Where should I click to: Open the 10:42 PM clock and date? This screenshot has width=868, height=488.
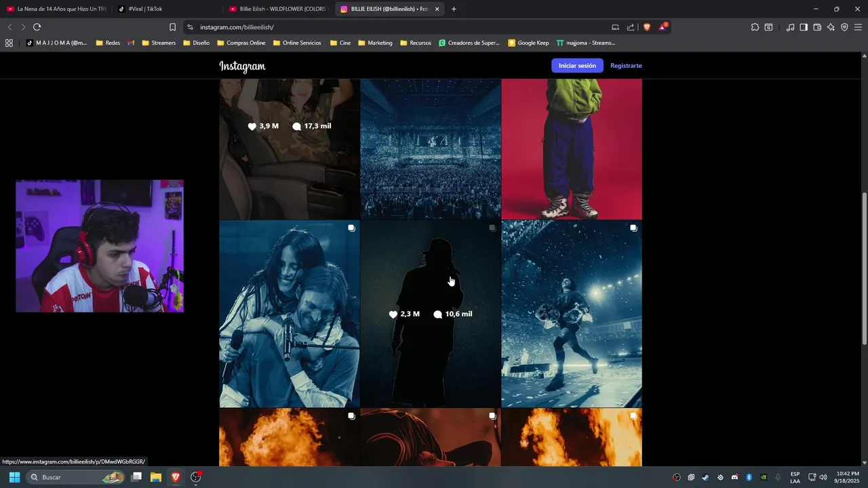[x=848, y=477]
